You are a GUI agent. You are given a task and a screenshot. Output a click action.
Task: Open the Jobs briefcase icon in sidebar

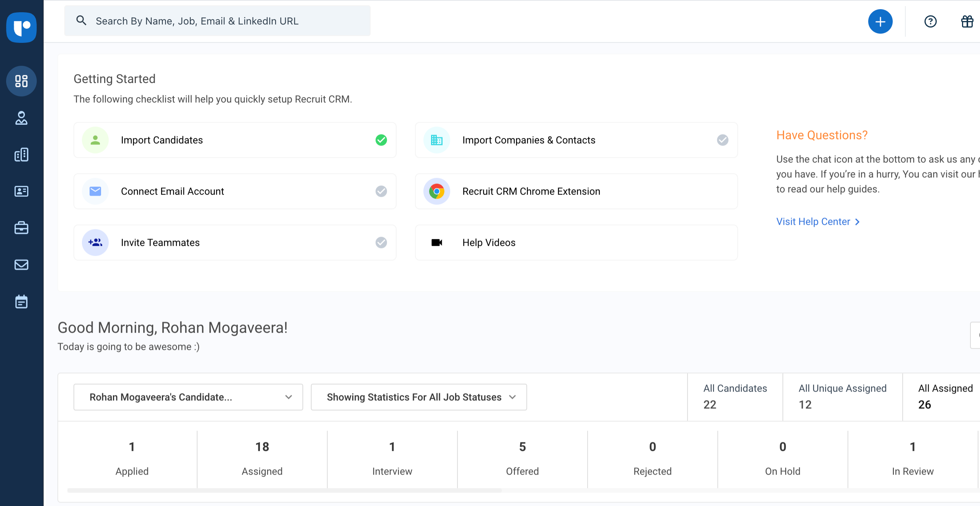pos(21,228)
